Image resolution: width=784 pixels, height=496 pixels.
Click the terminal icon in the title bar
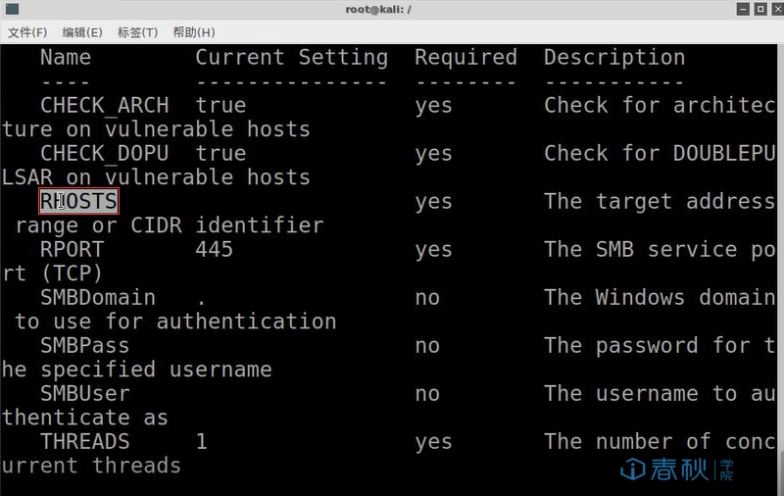tap(12, 9)
